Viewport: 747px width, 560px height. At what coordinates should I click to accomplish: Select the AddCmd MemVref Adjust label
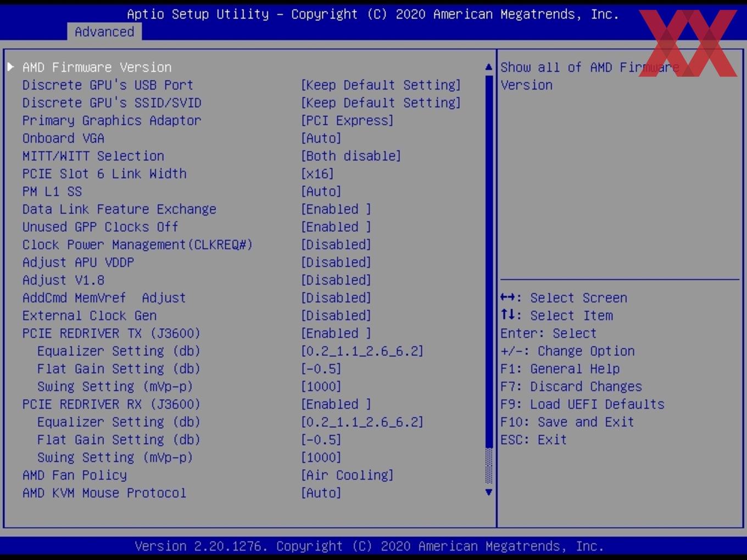click(x=104, y=298)
